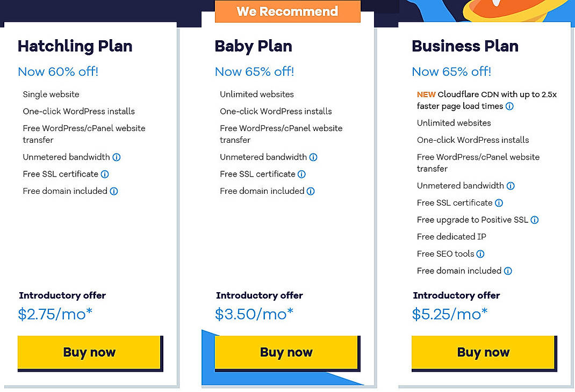Open the Positive SSL upgrade info icon
The image size is (575, 392).
point(535,220)
